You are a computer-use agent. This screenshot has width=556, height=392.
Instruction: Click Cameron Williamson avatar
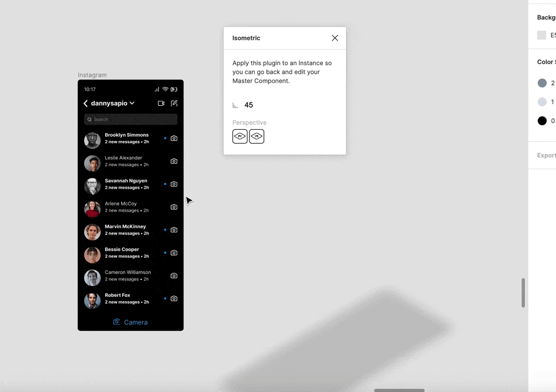(92, 278)
